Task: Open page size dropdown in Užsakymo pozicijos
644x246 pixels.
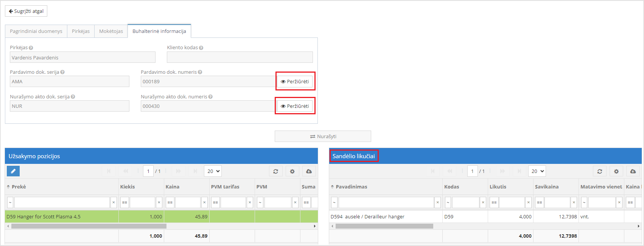Action: [x=213, y=171]
